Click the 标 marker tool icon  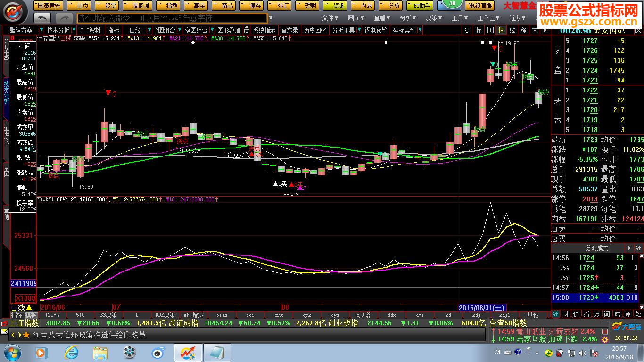[479, 30]
